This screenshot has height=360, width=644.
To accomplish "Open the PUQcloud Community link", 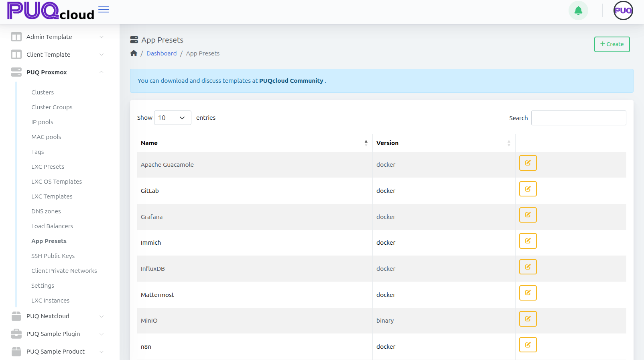I will [291, 81].
